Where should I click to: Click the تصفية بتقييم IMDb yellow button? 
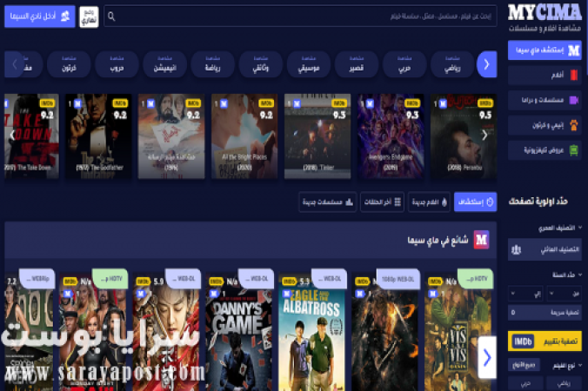(x=545, y=341)
